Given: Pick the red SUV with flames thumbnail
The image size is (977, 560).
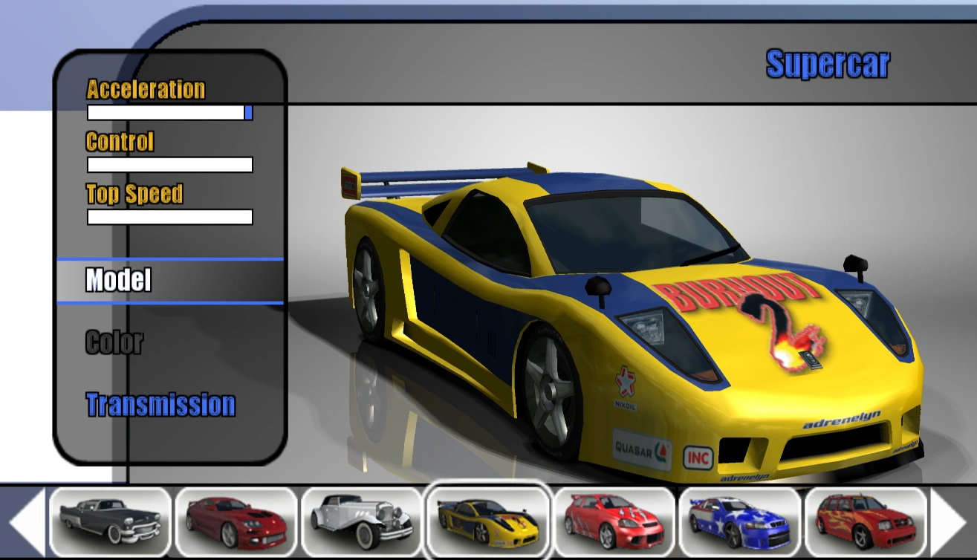Looking at the screenshot, I should click(866, 521).
